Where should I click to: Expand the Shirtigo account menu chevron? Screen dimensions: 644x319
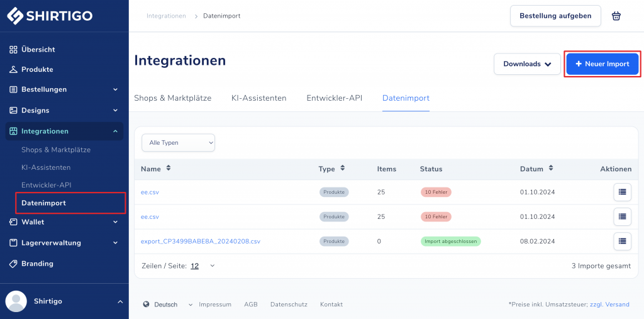click(x=120, y=302)
